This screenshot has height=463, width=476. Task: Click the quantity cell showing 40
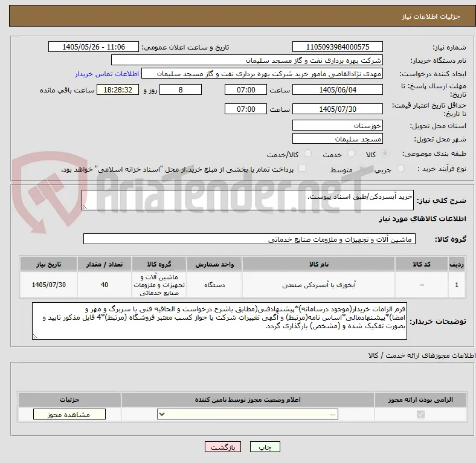click(x=104, y=285)
